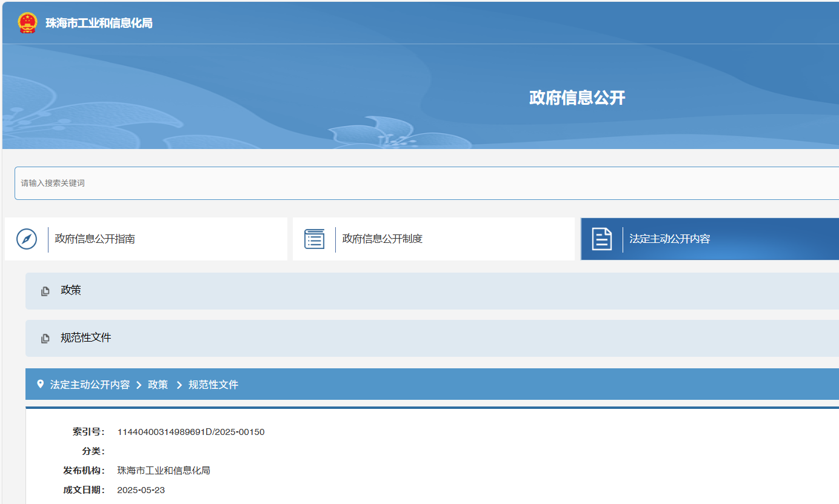Click the location pin icon in the breadcrumb
Screen dimensions: 839x504
[40, 383]
